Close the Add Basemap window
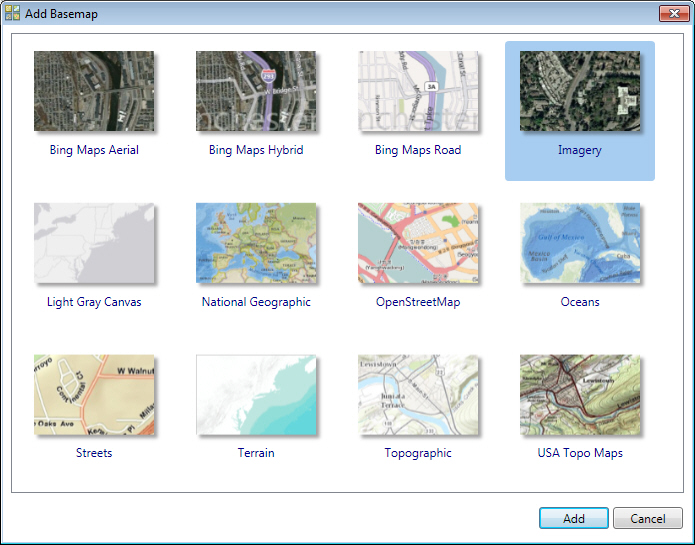The width and height of the screenshot is (695, 545). point(674,13)
